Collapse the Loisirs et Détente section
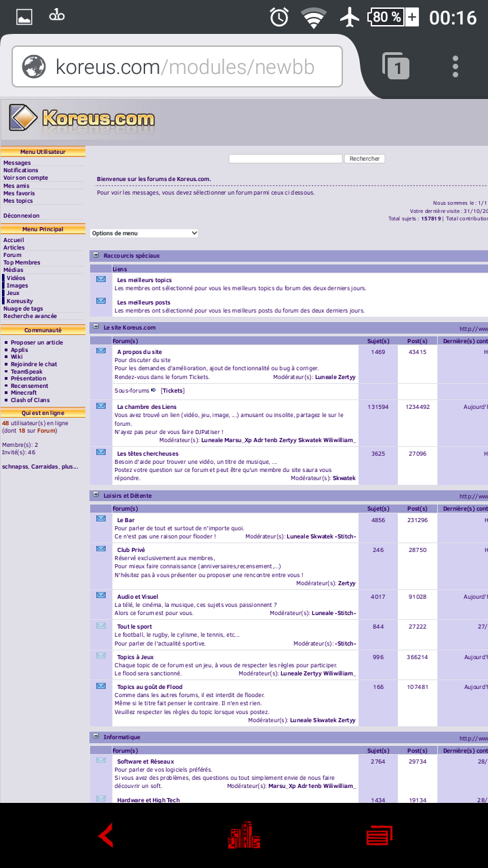This screenshot has height=868, width=488. 96,495
